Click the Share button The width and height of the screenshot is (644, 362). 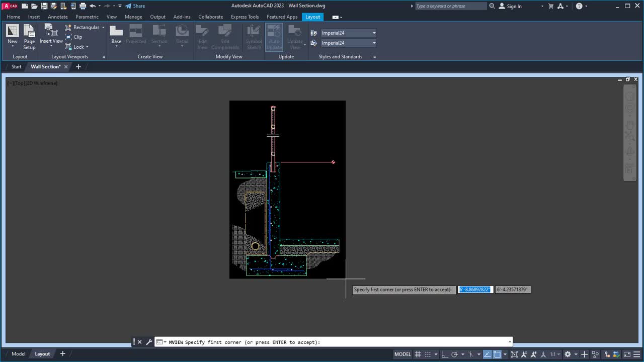[x=135, y=6]
